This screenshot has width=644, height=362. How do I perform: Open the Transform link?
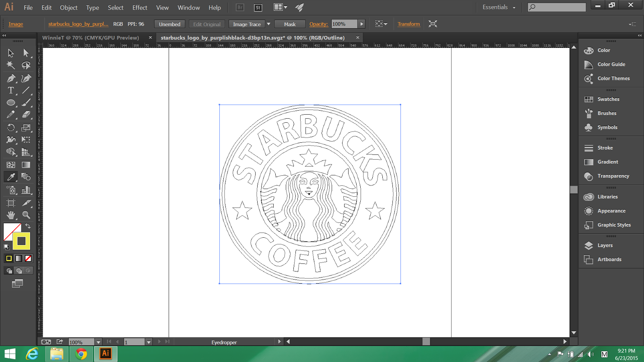(409, 24)
